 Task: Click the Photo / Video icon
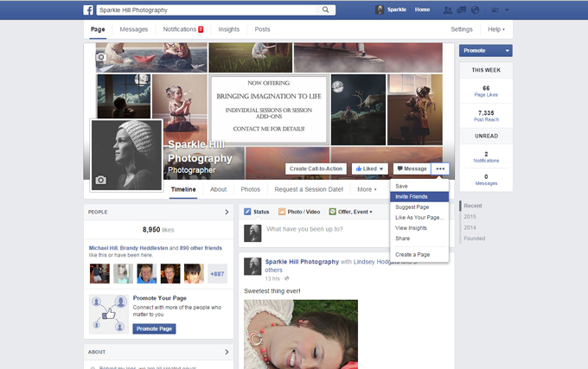[x=282, y=212]
